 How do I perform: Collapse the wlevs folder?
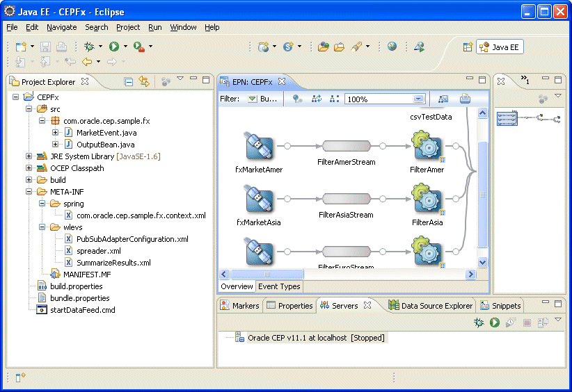pos(42,227)
